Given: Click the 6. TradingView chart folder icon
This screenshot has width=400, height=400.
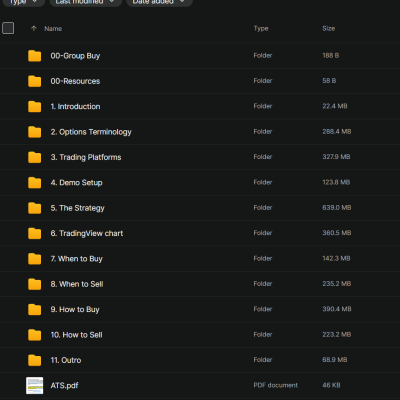Looking at the screenshot, I should tap(35, 233).
